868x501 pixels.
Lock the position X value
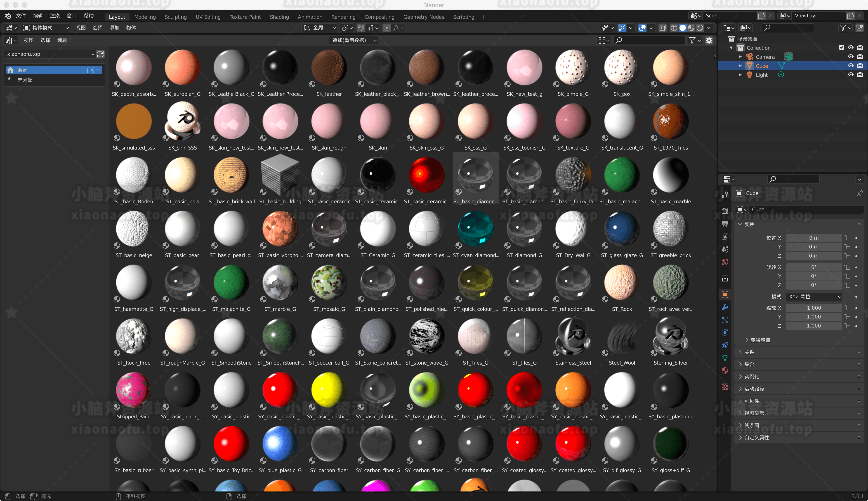tap(847, 238)
